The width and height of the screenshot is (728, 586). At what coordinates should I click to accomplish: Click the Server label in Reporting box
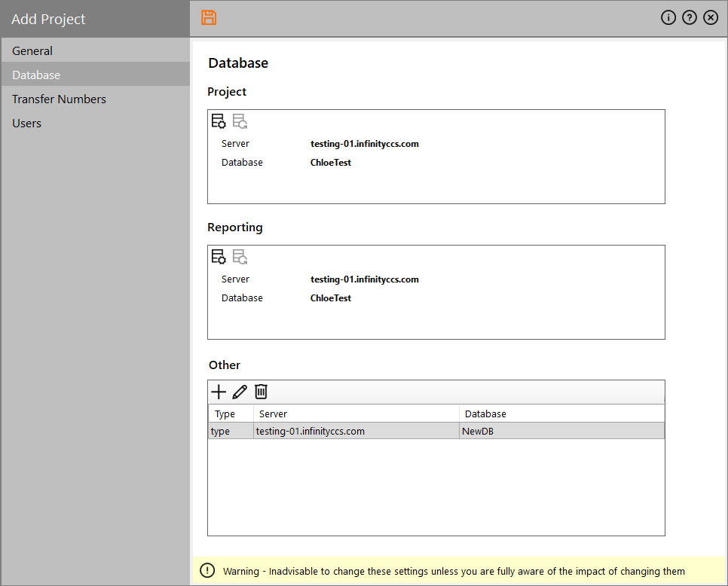235,279
